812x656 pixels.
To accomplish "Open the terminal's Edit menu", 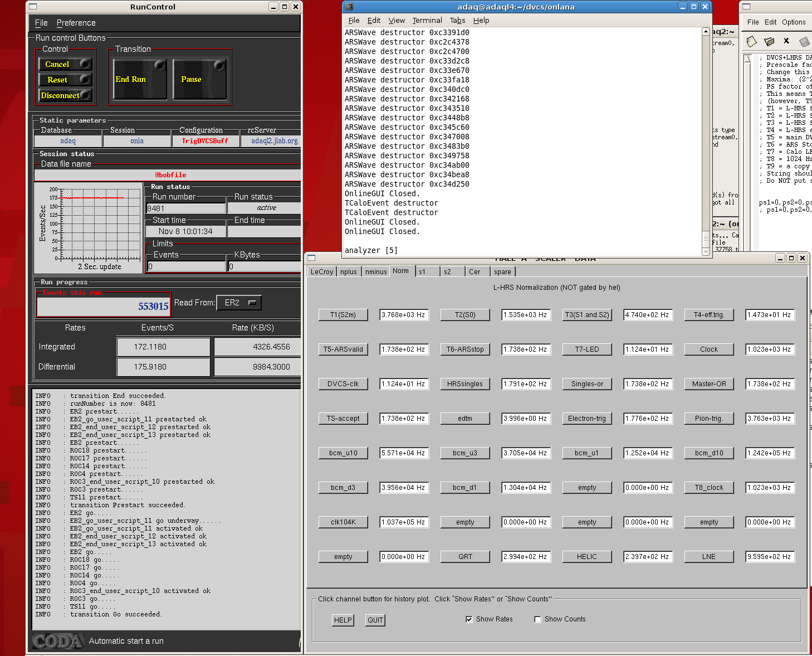I will pos(374,21).
